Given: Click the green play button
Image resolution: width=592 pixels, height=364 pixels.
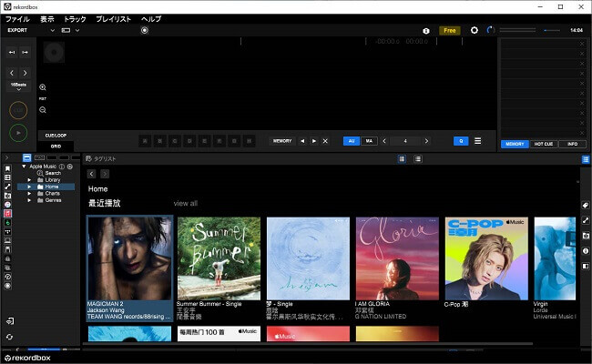Looking at the screenshot, I should tap(18, 133).
